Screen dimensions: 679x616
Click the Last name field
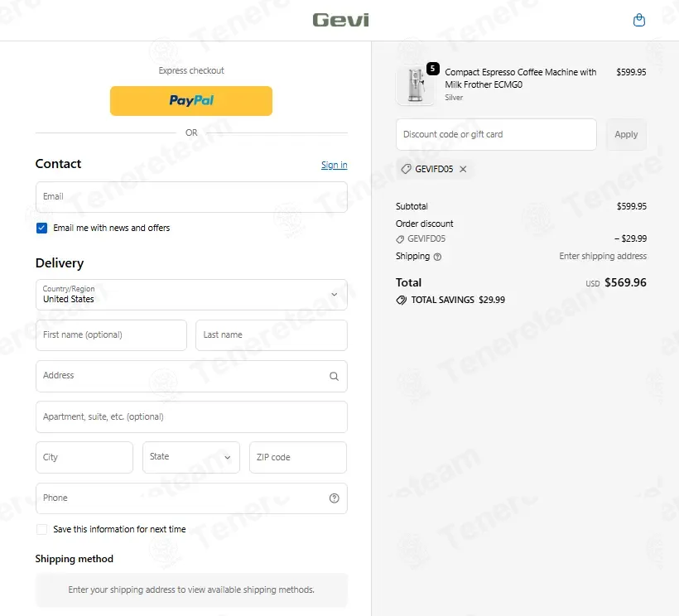coord(272,335)
